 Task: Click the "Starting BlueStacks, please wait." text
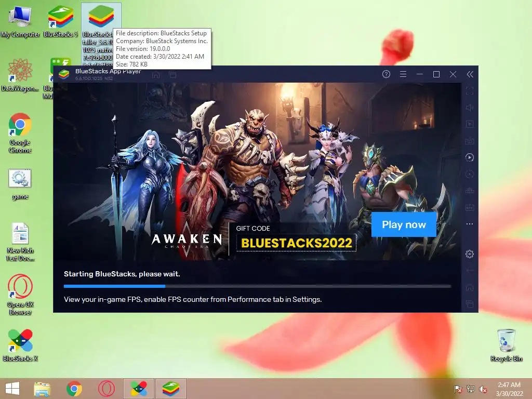122,274
